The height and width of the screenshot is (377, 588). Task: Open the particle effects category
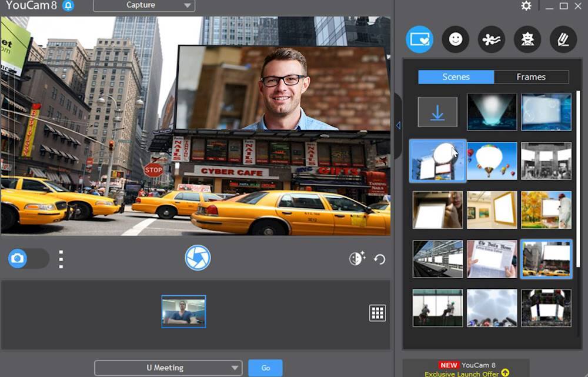point(492,39)
